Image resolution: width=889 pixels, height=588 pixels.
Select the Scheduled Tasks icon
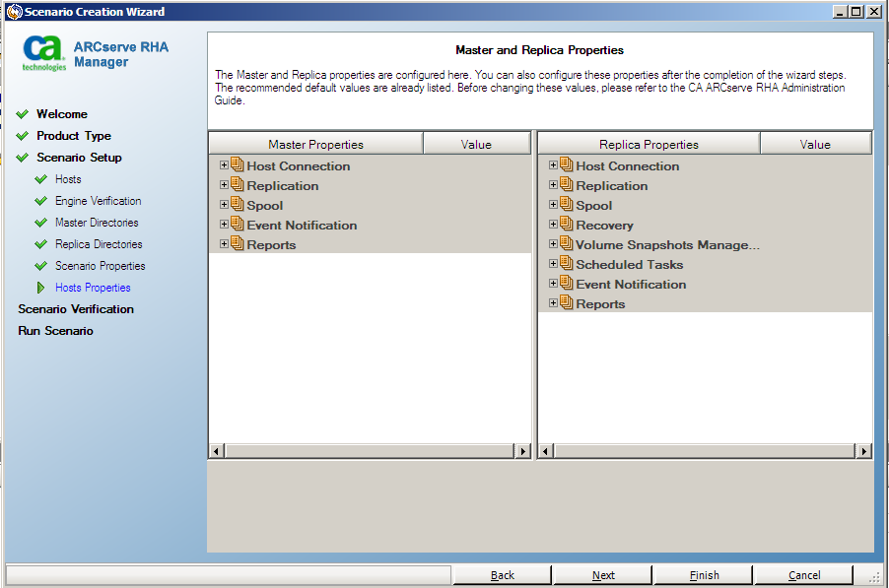point(567,264)
